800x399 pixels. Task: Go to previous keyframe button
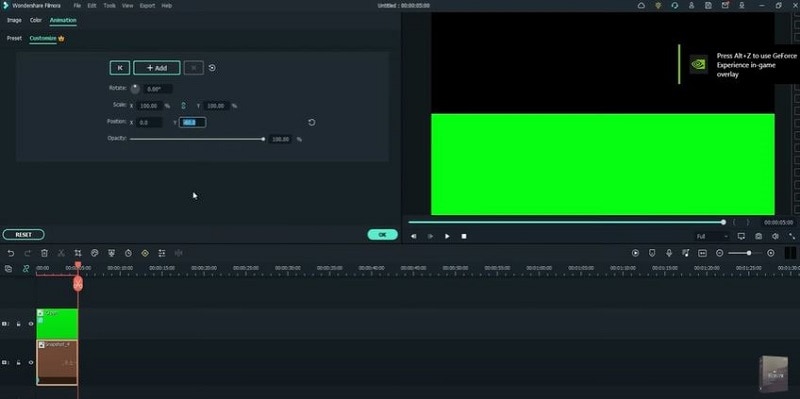(x=120, y=68)
